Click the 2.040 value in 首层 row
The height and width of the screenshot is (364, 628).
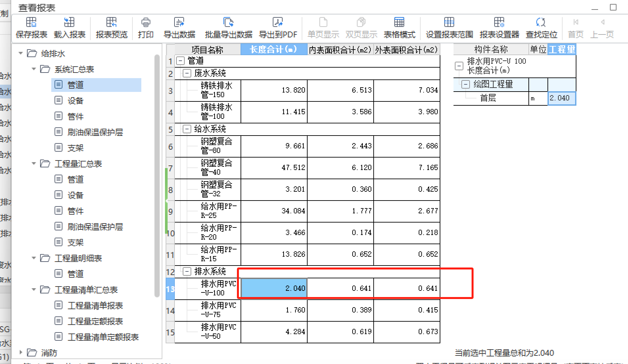pyautogui.click(x=562, y=98)
